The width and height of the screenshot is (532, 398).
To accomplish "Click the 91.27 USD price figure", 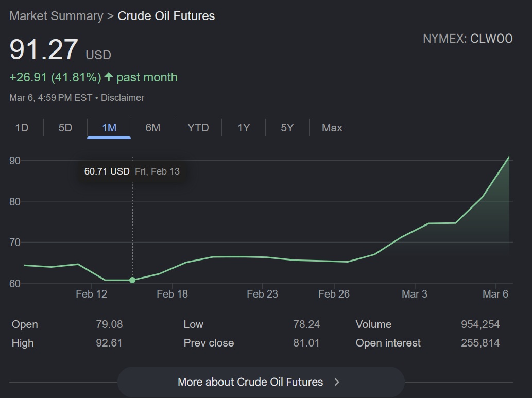I will [x=44, y=50].
